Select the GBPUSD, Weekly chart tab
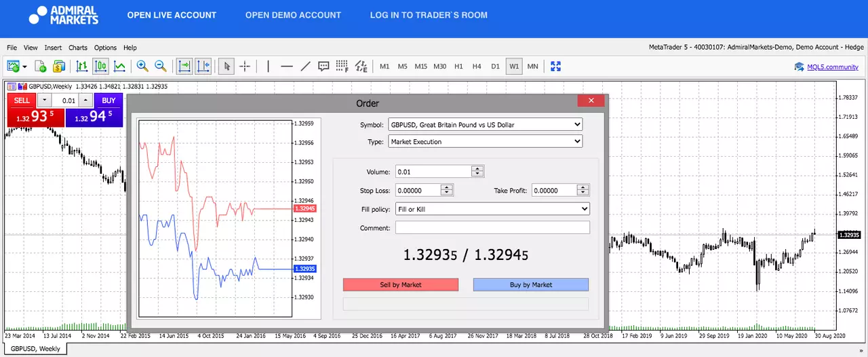 (x=35, y=349)
